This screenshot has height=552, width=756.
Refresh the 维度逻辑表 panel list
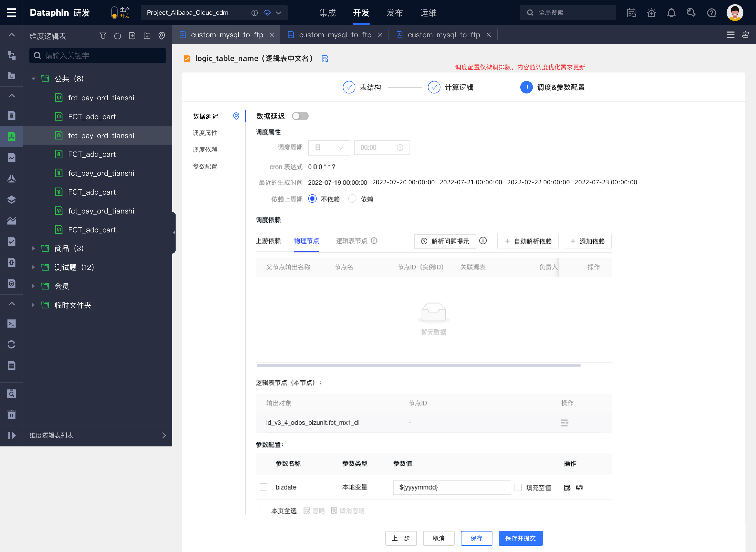[118, 35]
